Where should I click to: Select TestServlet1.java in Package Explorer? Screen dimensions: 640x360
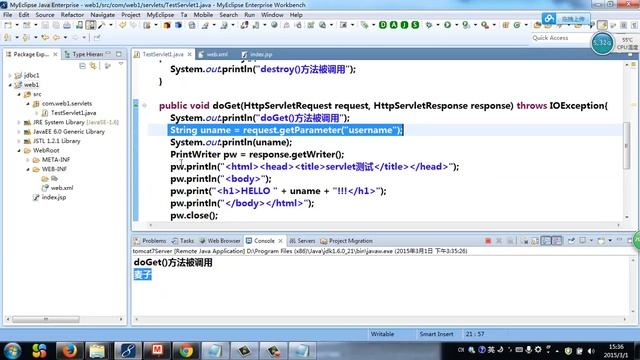click(x=73, y=113)
